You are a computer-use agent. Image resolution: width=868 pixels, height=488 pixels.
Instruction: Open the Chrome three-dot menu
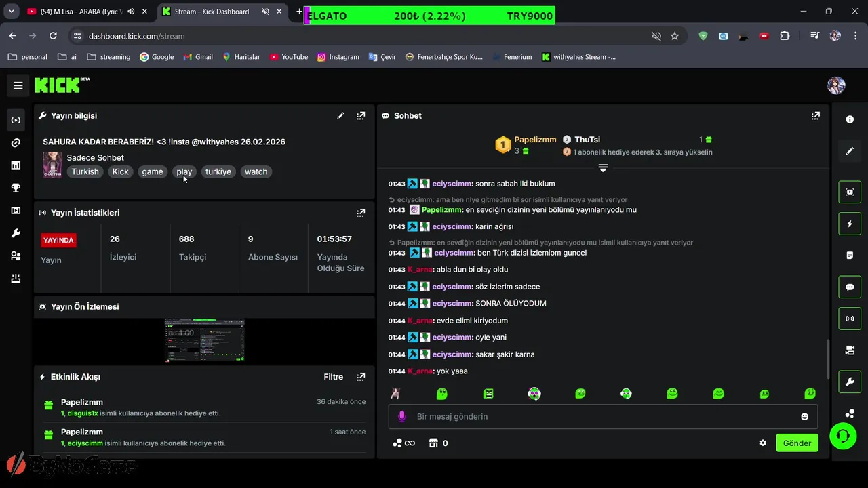854,36
